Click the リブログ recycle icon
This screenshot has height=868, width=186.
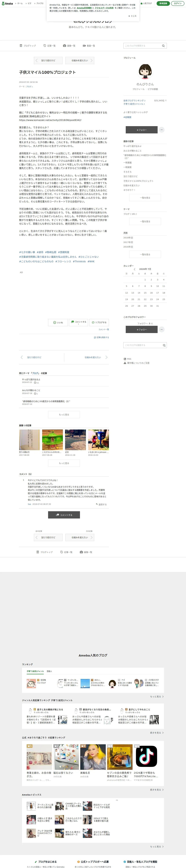click(x=93, y=322)
